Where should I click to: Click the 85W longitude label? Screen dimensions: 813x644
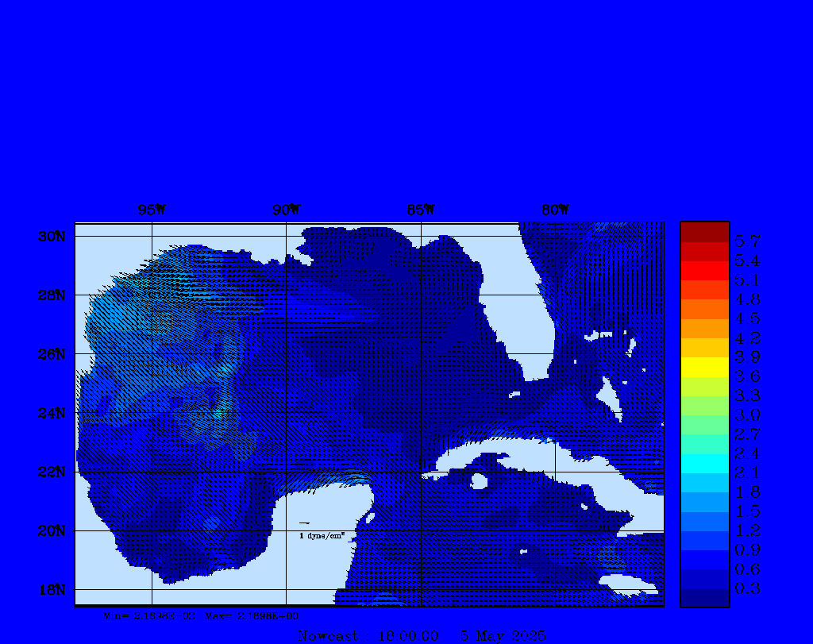click(420, 210)
